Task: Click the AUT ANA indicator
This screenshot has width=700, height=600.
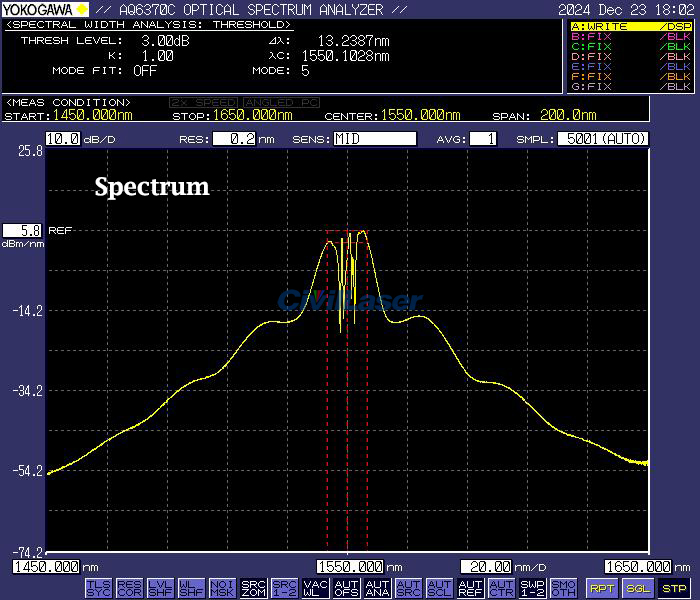Action: 377,588
